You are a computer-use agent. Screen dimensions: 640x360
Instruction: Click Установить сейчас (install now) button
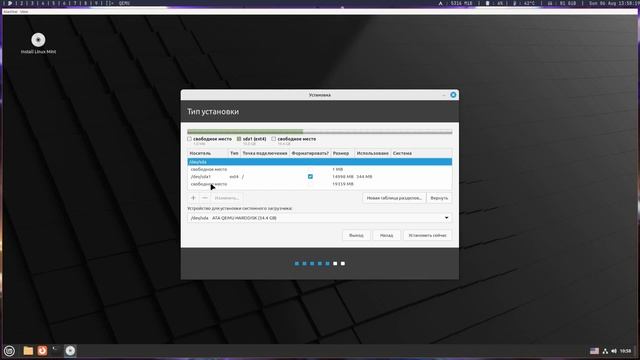pos(427,236)
